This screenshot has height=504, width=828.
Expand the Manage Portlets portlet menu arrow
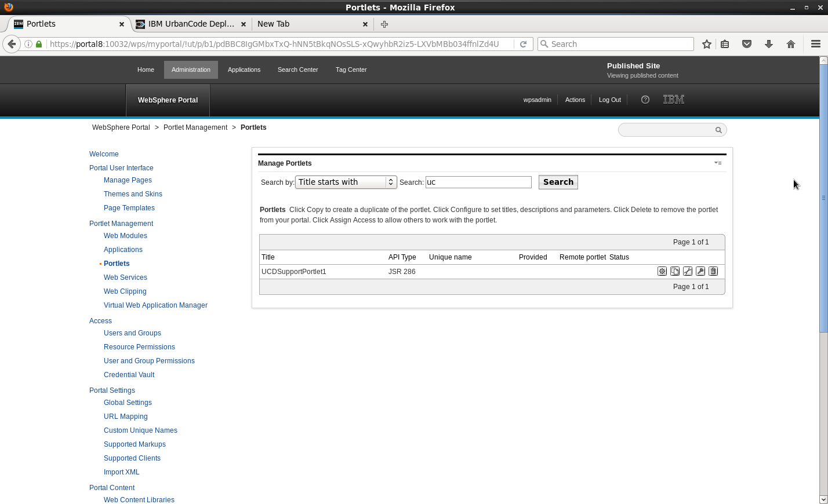pos(718,163)
